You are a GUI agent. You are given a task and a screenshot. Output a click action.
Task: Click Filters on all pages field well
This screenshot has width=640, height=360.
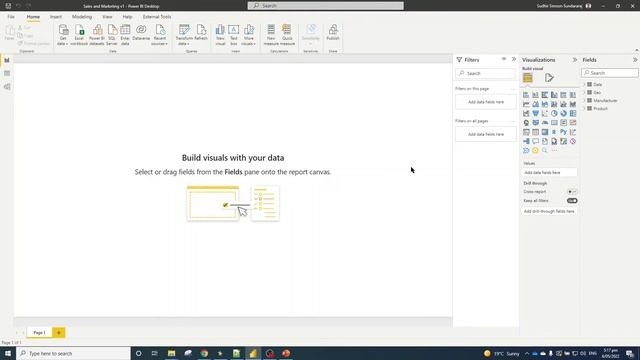(x=486, y=134)
